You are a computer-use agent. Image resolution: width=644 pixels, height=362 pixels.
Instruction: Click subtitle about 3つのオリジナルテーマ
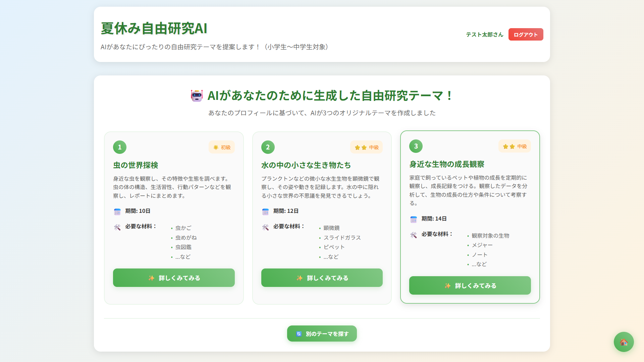[x=322, y=113]
